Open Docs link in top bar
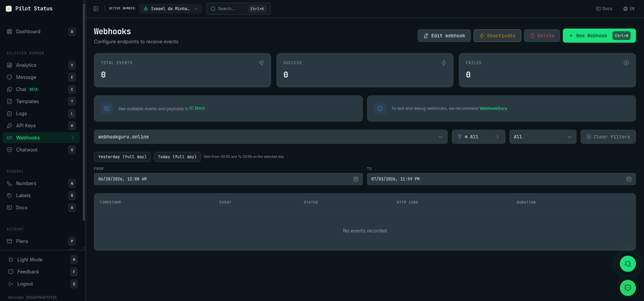Viewport: 644px width, 301px height. pos(604,9)
